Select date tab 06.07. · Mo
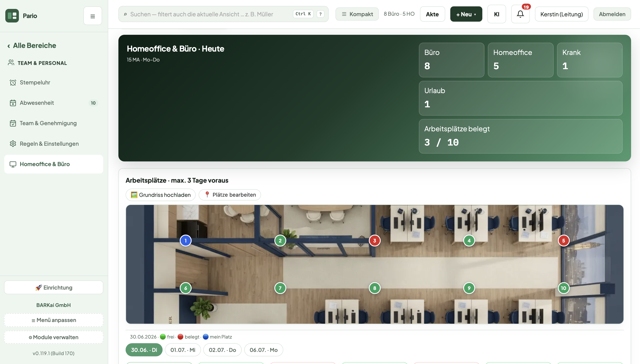This screenshot has height=364, width=640. coord(264,350)
